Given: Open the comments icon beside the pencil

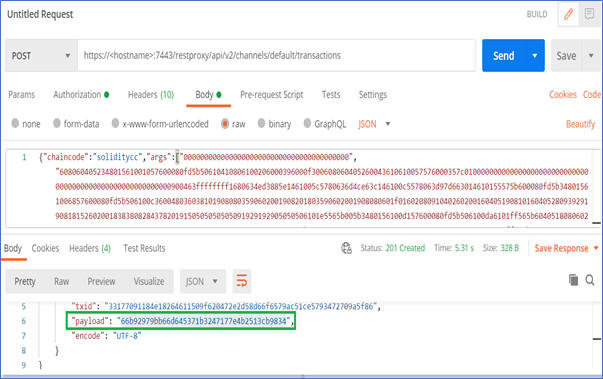Looking at the screenshot, I should (589, 15).
